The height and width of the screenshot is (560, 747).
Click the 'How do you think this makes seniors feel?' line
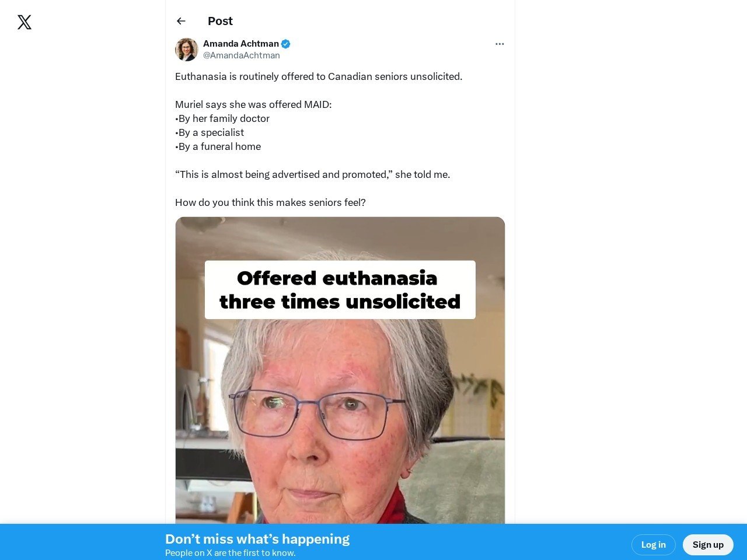click(x=270, y=202)
